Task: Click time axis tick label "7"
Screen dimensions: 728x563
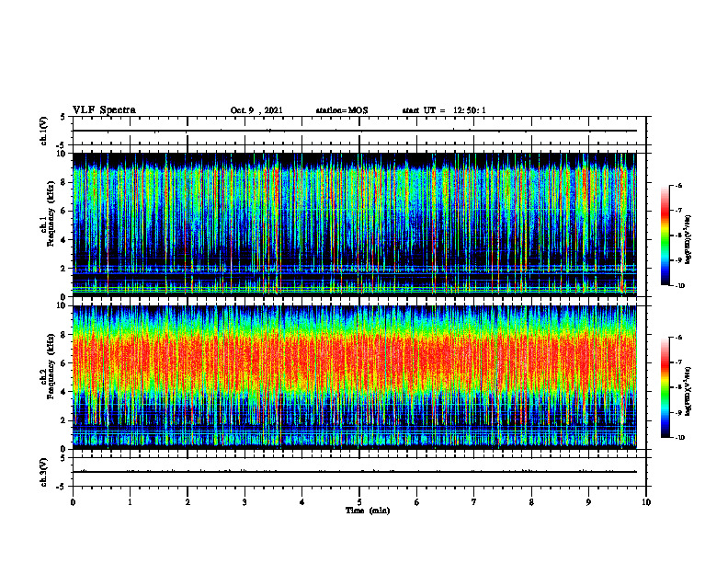Action: [474, 502]
